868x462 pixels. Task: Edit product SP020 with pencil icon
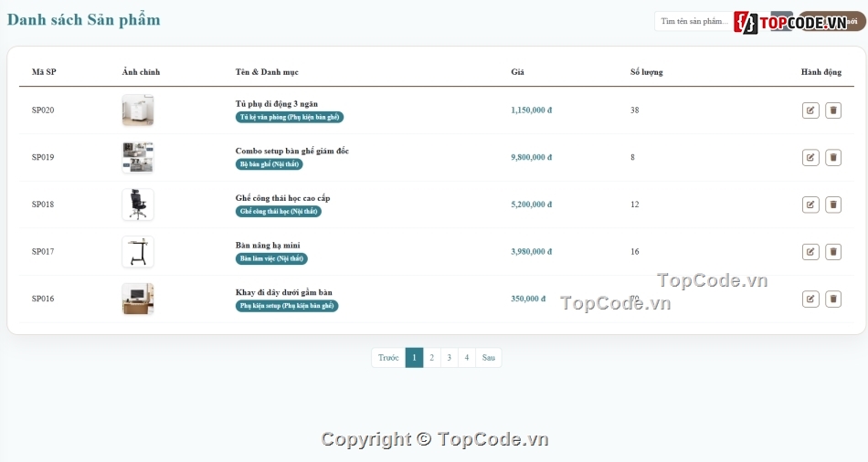(810, 110)
